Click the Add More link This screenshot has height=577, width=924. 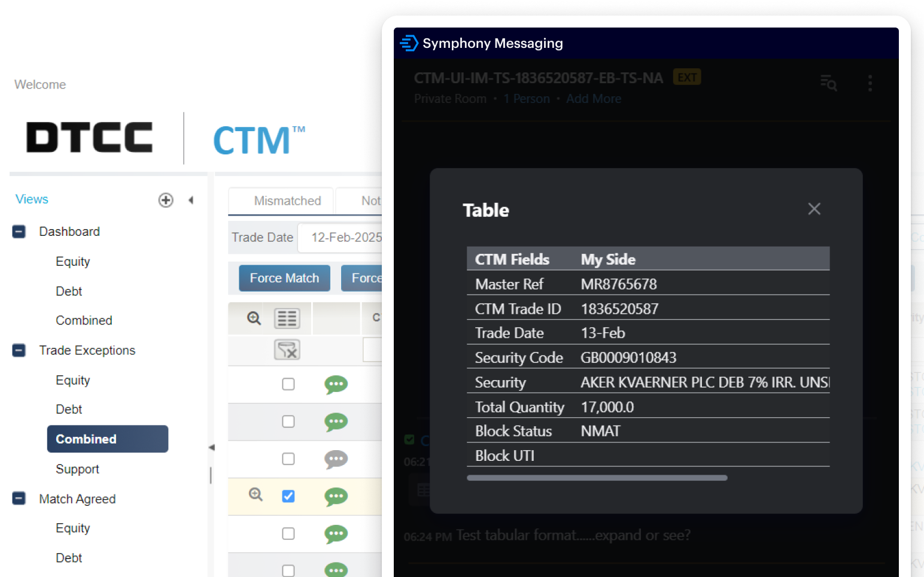point(594,99)
